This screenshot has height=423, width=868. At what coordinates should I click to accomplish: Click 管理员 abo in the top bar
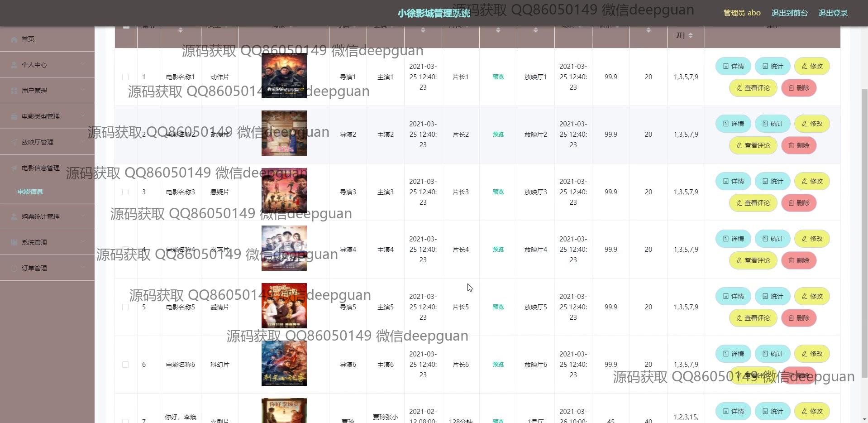pos(742,13)
